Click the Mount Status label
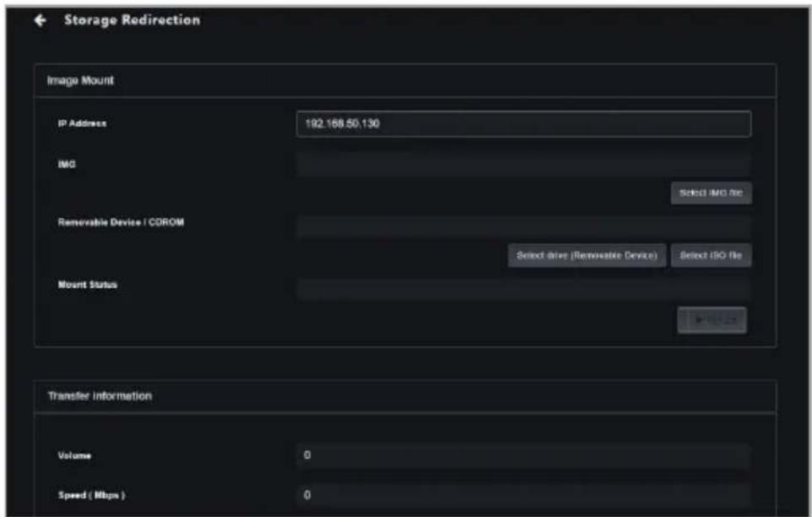The image size is (812, 517). (x=88, y=285)
